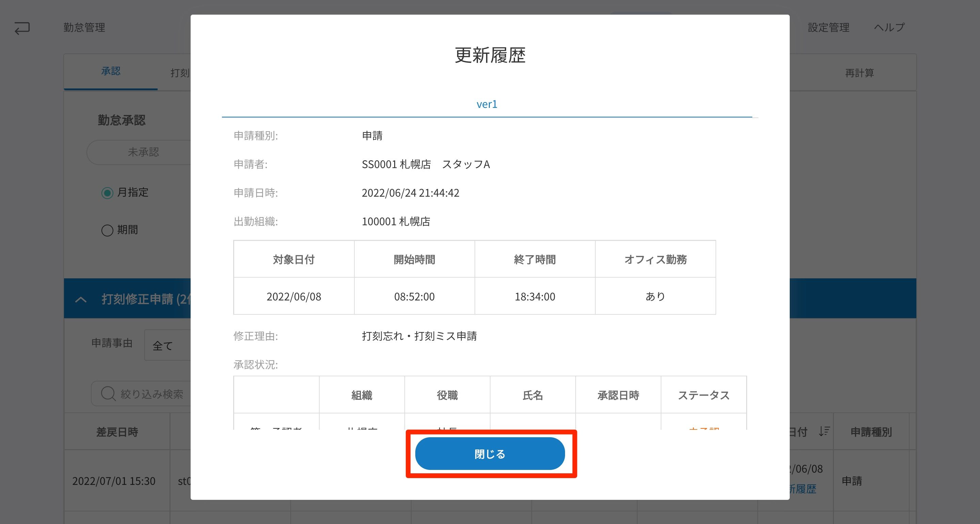Click the 絞り込み検索 input field
The height and width of the screenshot is (524, 980).
click(x=152, y=394)
